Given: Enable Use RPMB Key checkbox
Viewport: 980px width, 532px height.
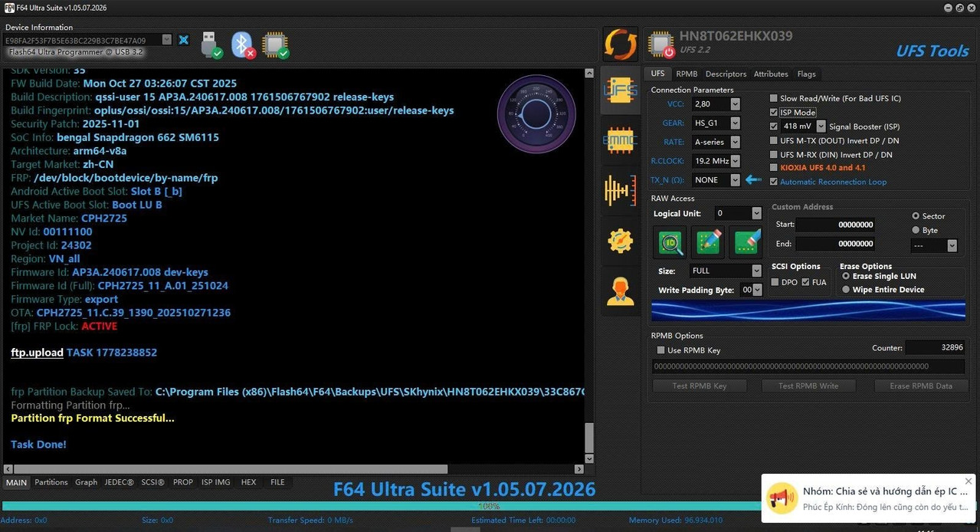Looking at the screenshot, I should click(661, 350).
